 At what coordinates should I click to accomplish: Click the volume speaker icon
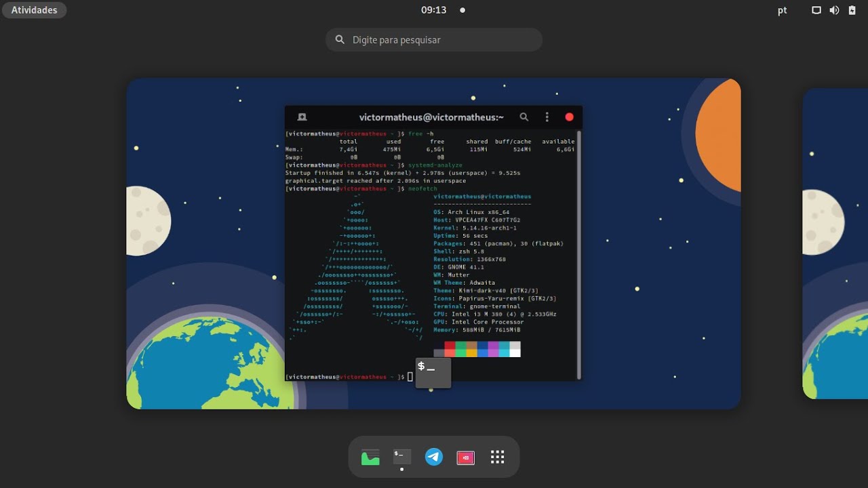pos(834,10)
